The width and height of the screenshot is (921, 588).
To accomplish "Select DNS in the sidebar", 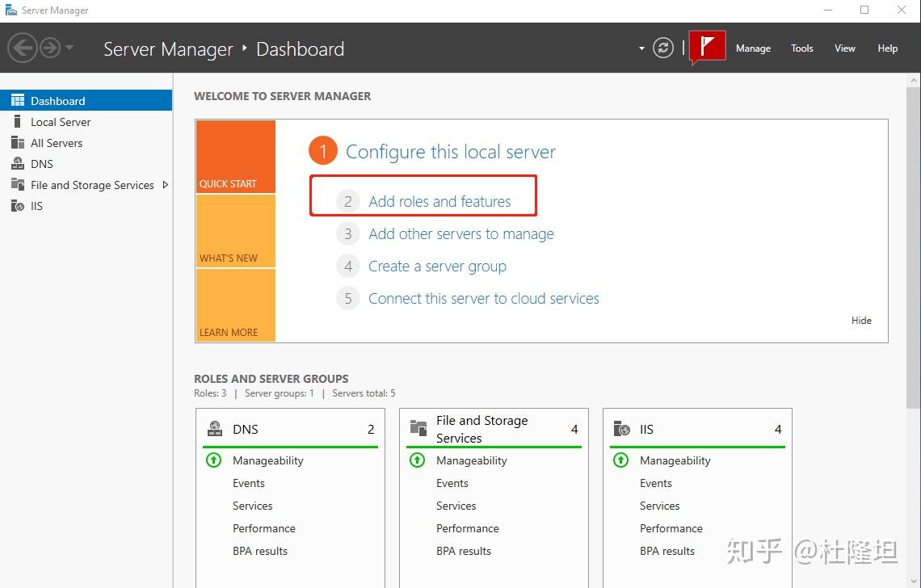I will coord(86,164).
